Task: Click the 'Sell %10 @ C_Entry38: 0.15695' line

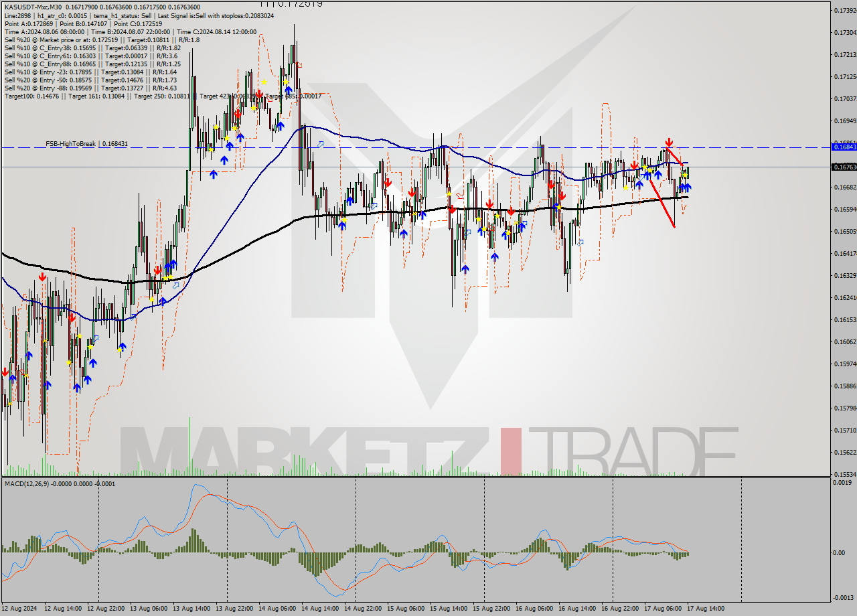Action: pos(92,48)
